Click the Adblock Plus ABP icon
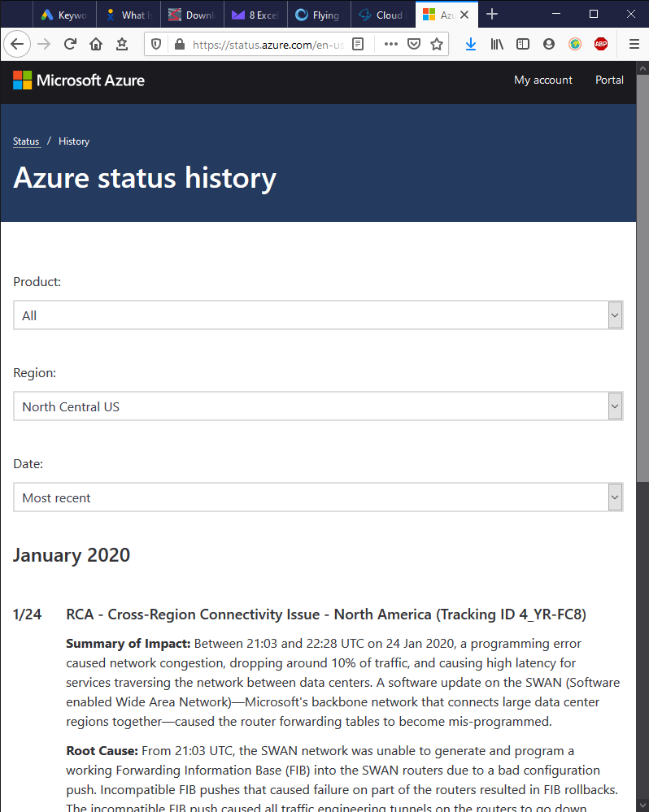649x812 pixels. 601,44
